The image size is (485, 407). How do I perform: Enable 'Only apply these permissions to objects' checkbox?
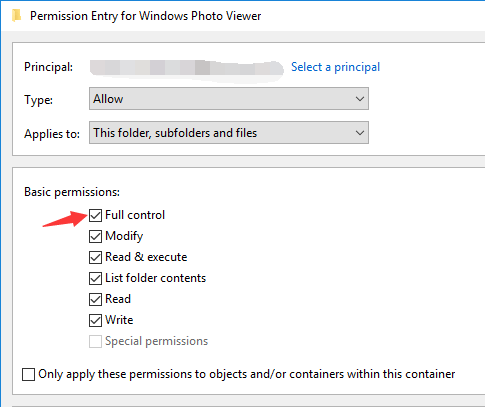(28, 374)
